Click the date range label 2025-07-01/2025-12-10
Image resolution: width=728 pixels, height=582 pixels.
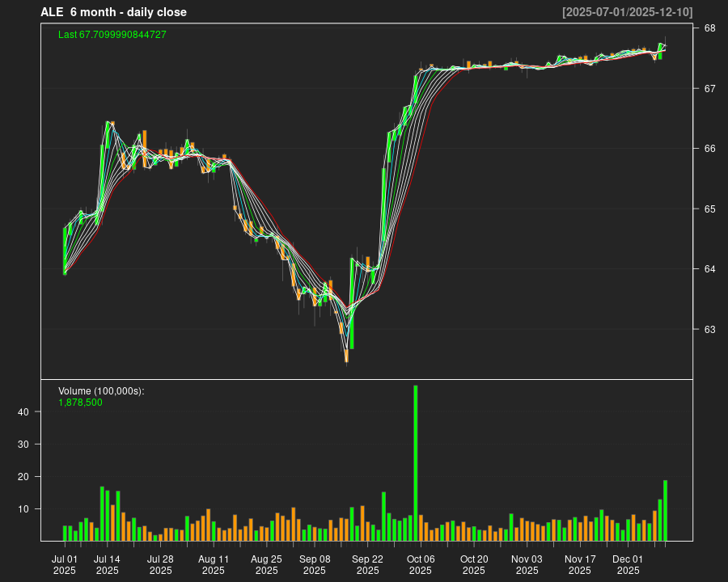coord(627,12)
